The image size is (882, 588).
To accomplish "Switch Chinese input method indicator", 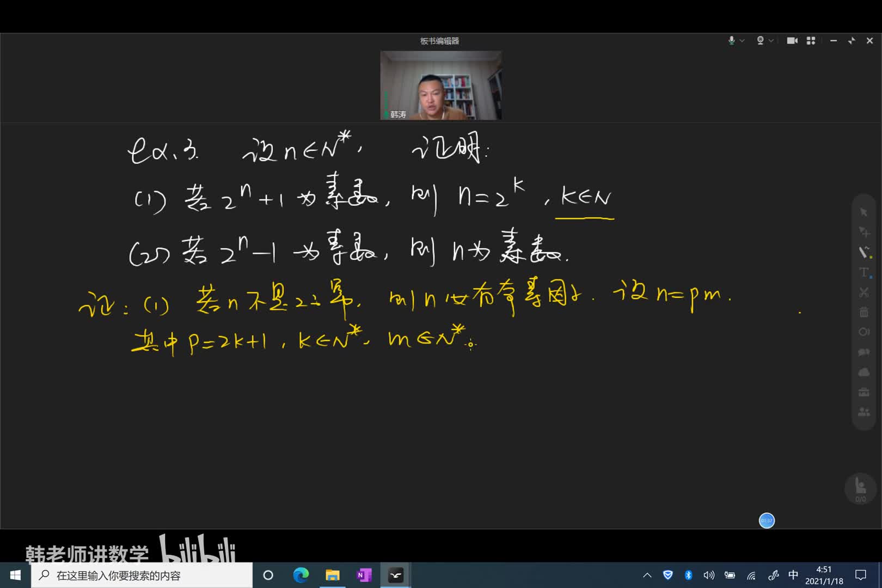I will tap(793, 575).
